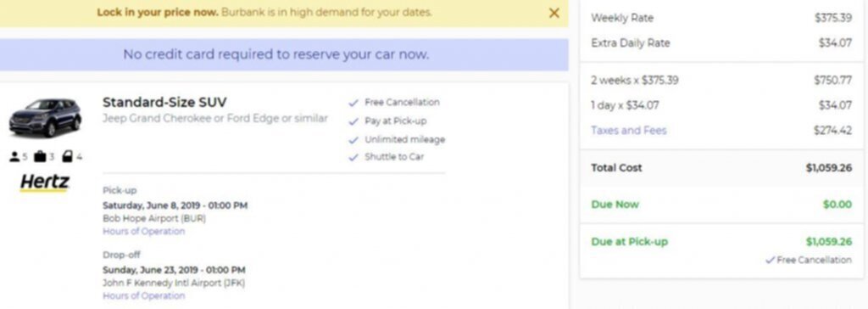Click the Shuttle to Car checkmark
This screenshot has height=309, width=868.
click(x=353, y=158)
